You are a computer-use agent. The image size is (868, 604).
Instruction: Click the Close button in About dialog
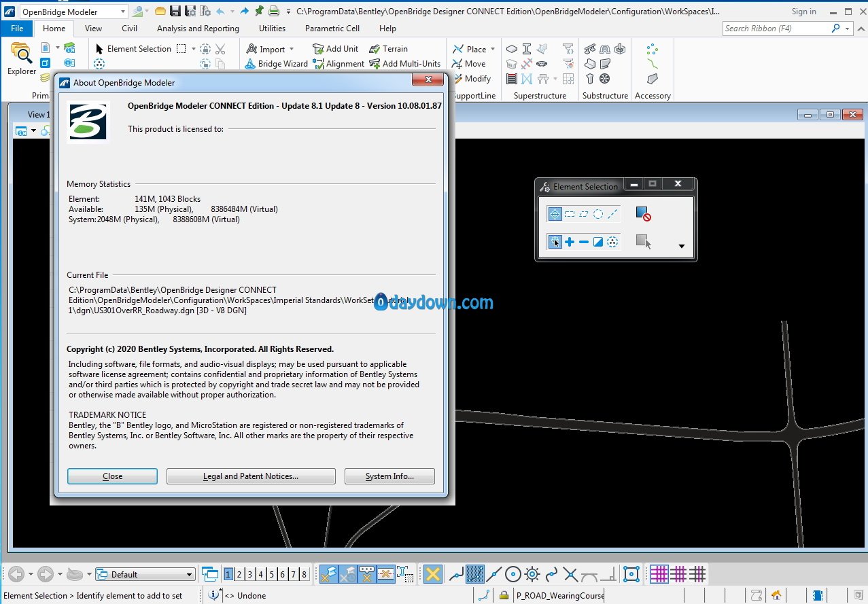[112, 476]
